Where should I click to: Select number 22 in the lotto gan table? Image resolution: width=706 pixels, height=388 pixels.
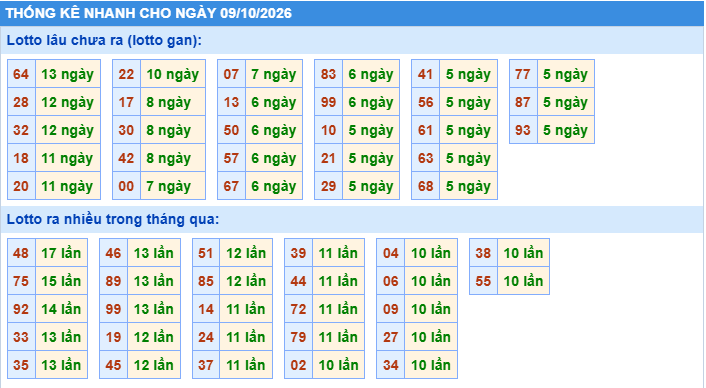click(127, 74)
